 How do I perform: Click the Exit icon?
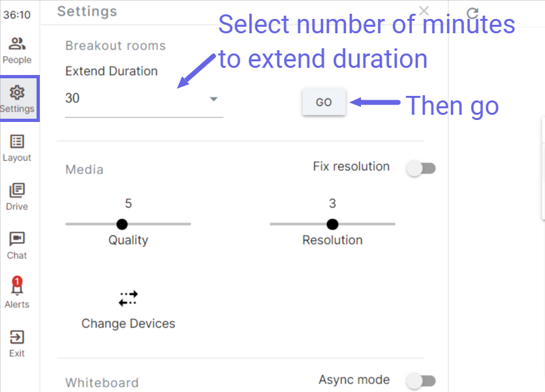point(17,337)
